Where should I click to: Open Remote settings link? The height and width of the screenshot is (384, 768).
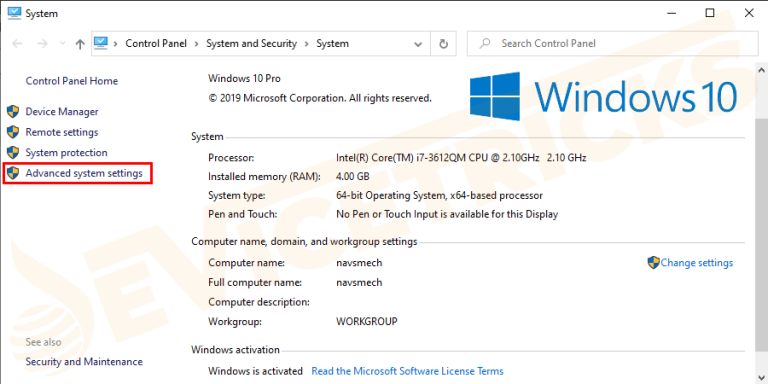coord(62,132)
